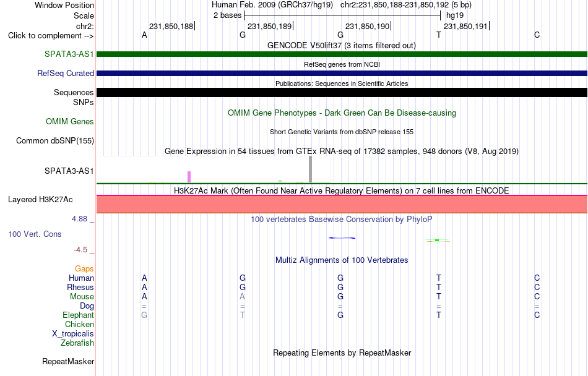This screenshot has width=588, height=376.
Task: Click the hg19 scale label
Action: click(x=455, y=15)
